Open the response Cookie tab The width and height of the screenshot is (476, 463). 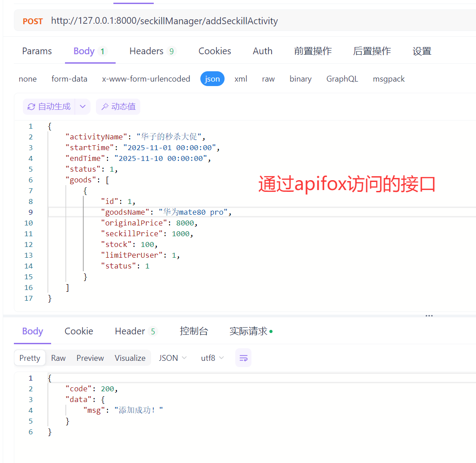click(78, 331)
